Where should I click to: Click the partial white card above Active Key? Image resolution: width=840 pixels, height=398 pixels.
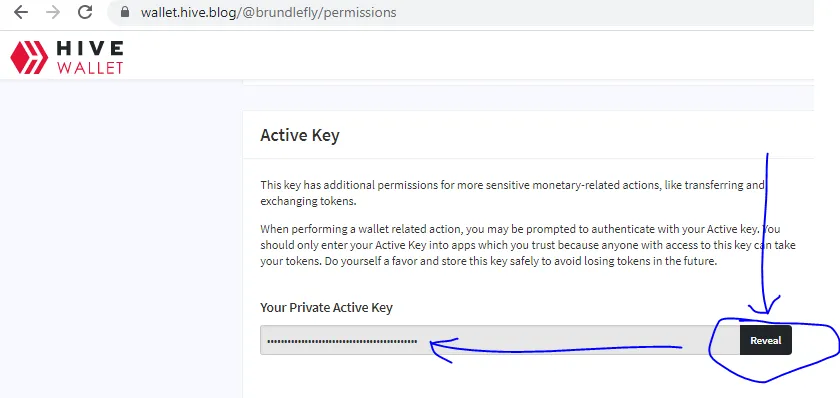[528, 82]
